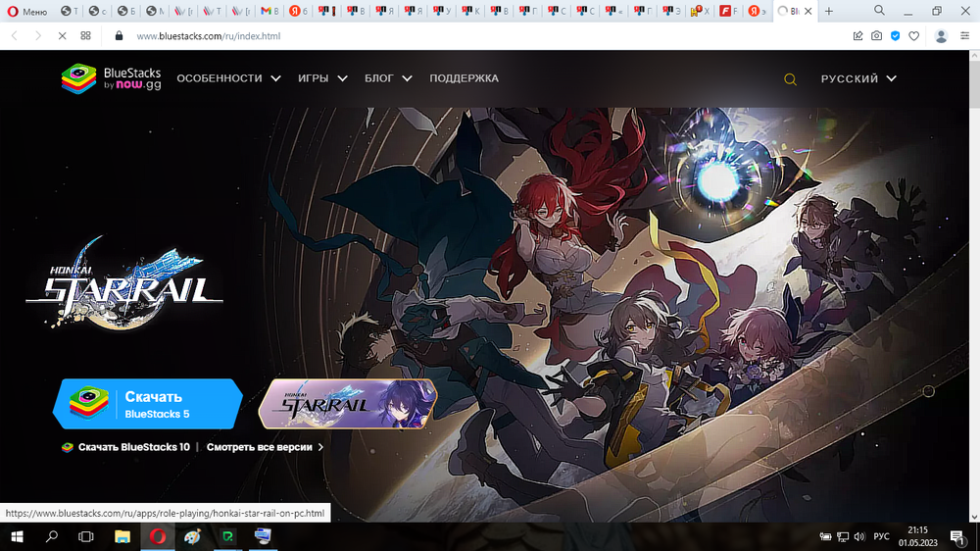Image resolution: width=980 pixels, height=551 pixels.
Task: Click the РУС input language indicator
Action: pos(881,536)
